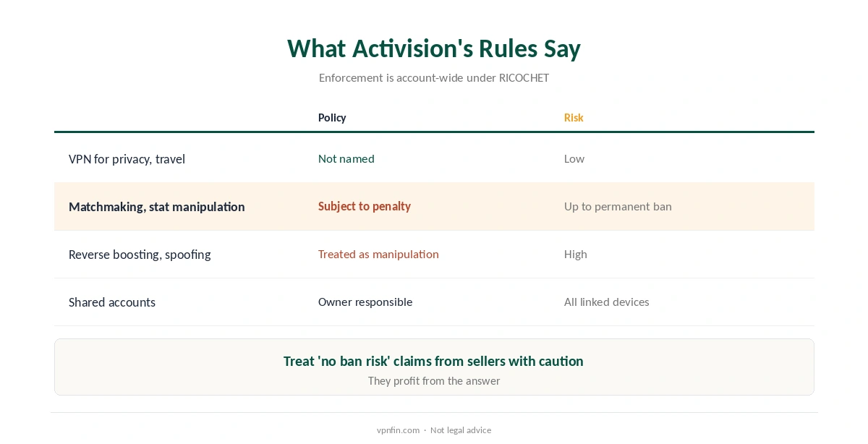Click the 'Subject to penalty' policy cell
This screenshot has width=868, height=444.
365,206
